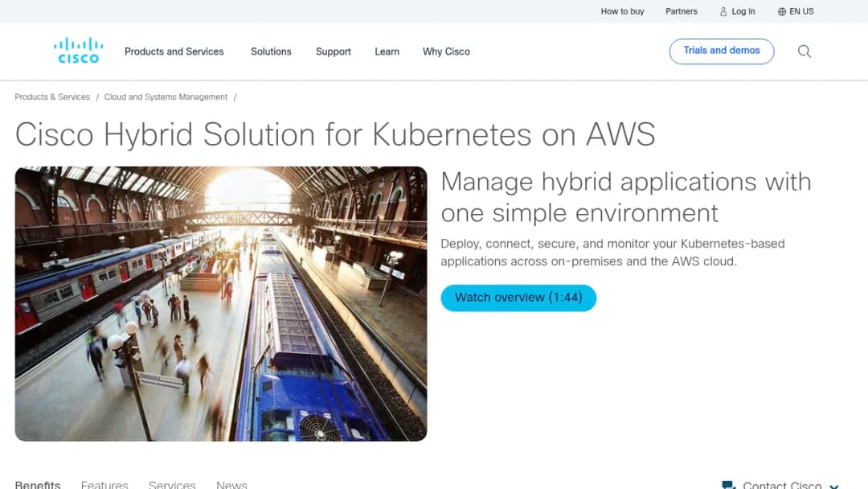Click the train station hero image
This screenshot has height=489, width=868.
[x=221, y=303]
